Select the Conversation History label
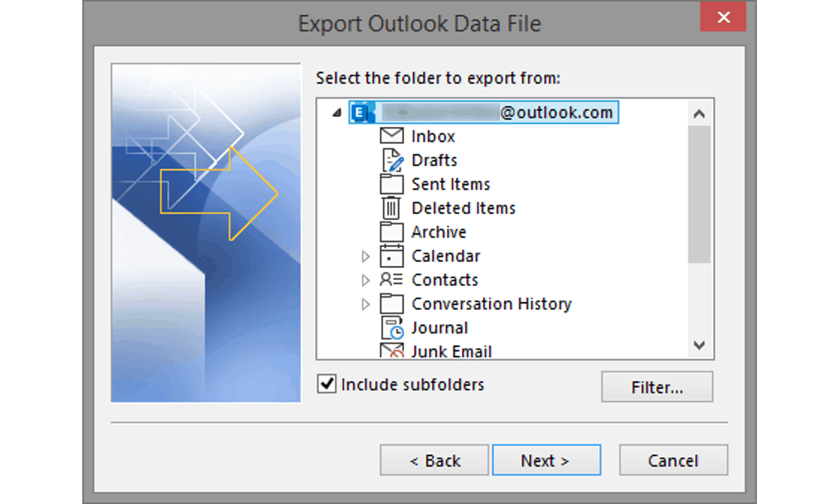This screenshot has width=840, height=504. [491, 304]
